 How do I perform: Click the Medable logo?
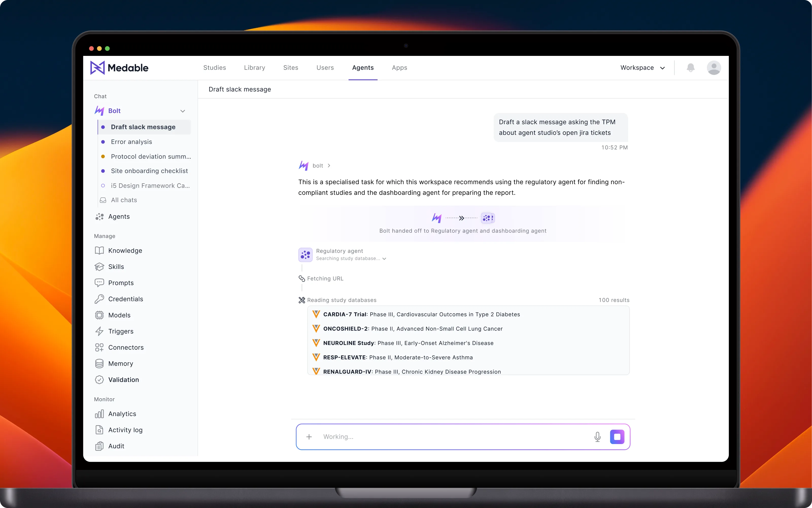point(119,68)
